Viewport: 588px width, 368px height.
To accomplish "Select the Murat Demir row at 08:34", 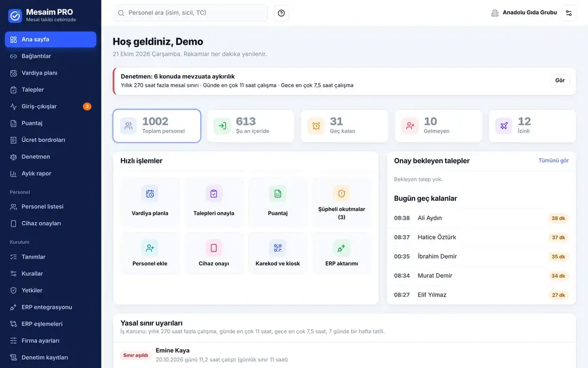I will [x=481, y=276].
